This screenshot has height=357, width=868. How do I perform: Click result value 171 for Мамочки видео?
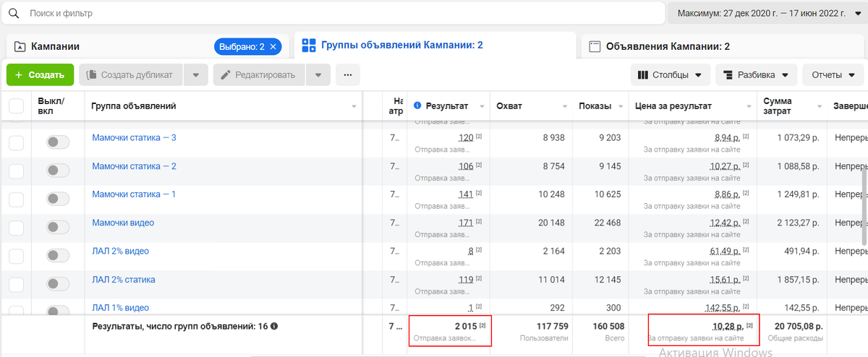point(466,223)
